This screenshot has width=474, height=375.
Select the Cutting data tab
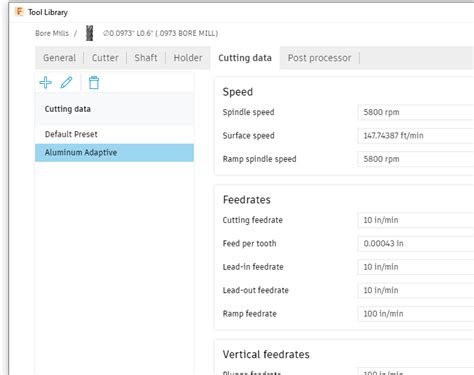tap(245, 58)
